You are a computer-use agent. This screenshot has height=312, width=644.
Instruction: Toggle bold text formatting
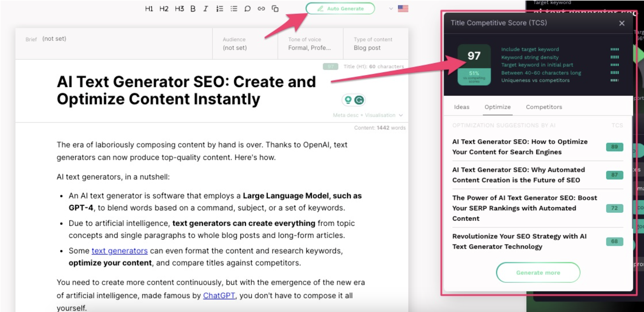pyautogui.click(x=193, y=9)
